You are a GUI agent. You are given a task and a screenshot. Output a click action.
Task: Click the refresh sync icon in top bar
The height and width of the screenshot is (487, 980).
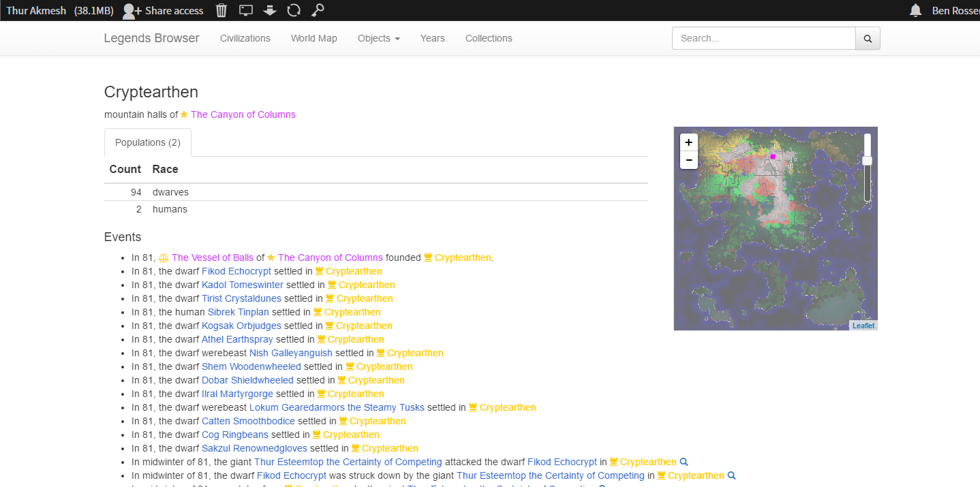coord(294,10)
